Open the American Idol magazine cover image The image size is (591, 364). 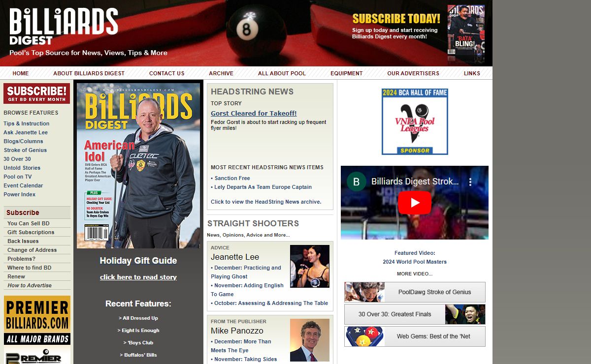click(x=138, y=165)
